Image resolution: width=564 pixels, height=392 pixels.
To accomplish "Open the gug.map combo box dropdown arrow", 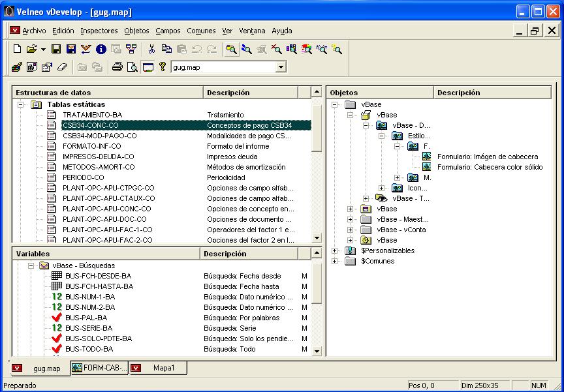I will [281, 67].
